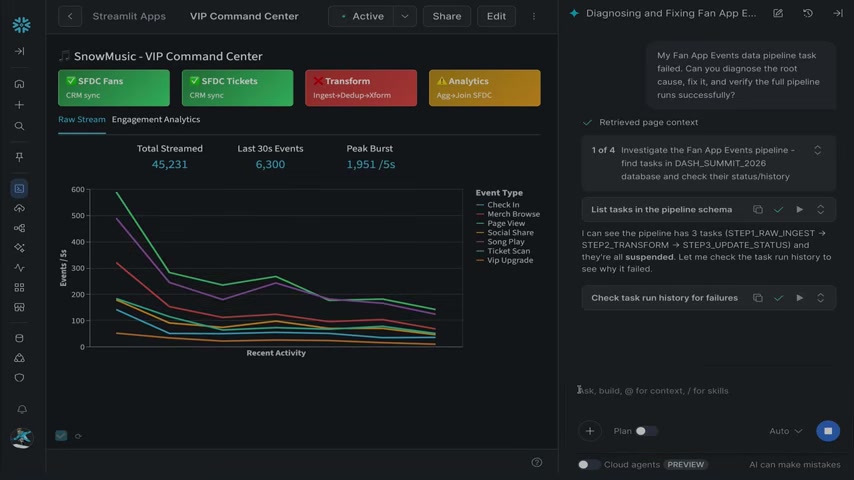
Task: Click the home icon in sidebar
Action: (19, 84)
